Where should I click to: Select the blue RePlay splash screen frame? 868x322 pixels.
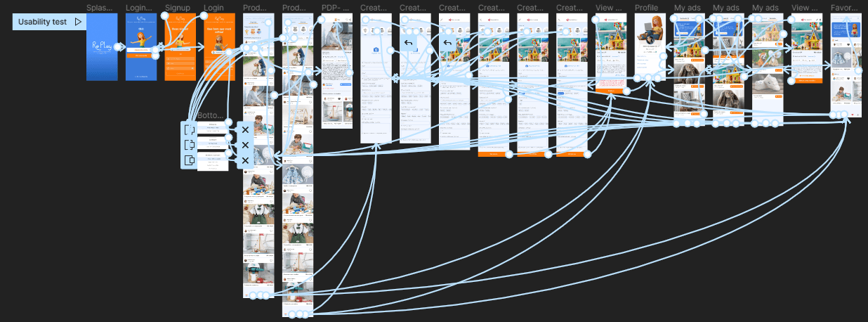point(102,47)
